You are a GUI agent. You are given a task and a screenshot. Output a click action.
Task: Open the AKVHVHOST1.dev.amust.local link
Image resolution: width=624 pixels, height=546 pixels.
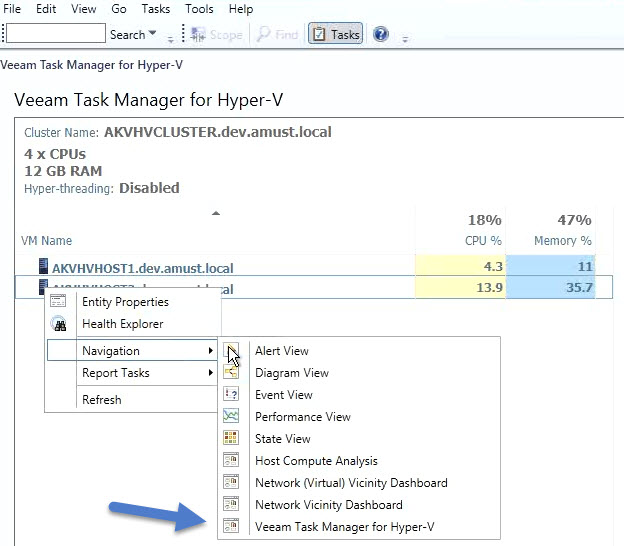(x=142, y=268)
